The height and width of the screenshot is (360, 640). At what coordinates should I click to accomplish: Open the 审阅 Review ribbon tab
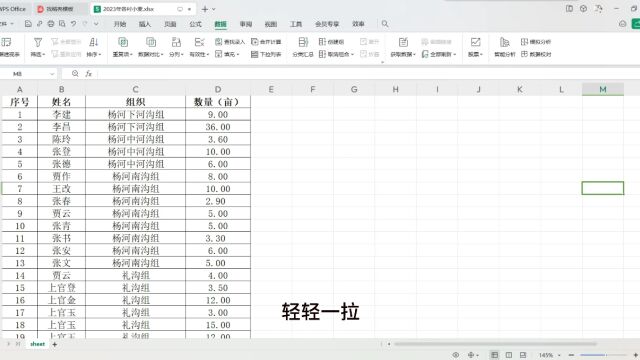246,24
